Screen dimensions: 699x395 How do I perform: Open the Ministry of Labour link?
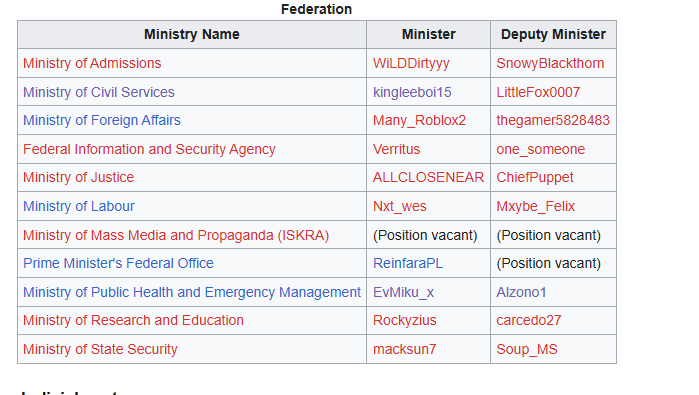pyautogui.click(x=78, y=206)
